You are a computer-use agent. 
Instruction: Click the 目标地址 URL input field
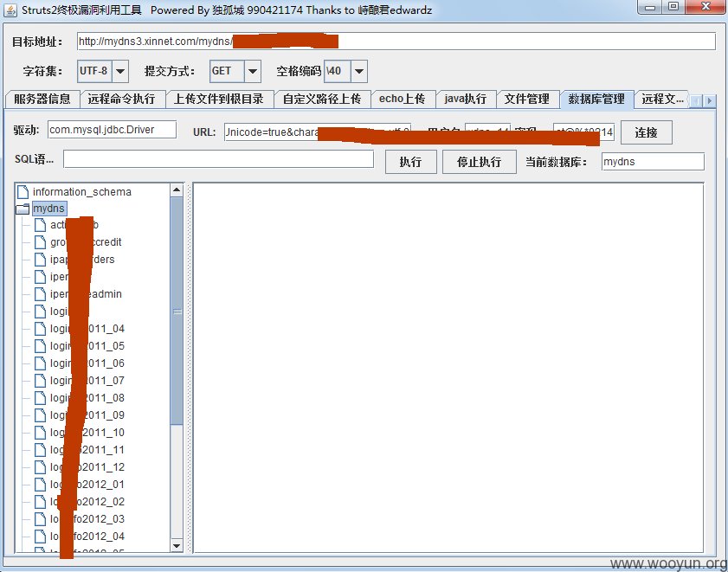tap(396, 42)
